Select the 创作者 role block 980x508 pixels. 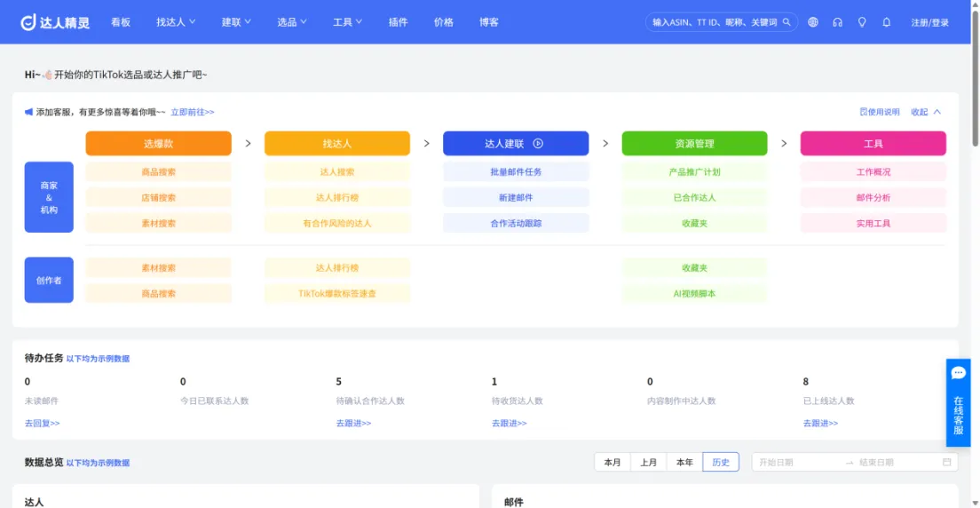(49, 281)
